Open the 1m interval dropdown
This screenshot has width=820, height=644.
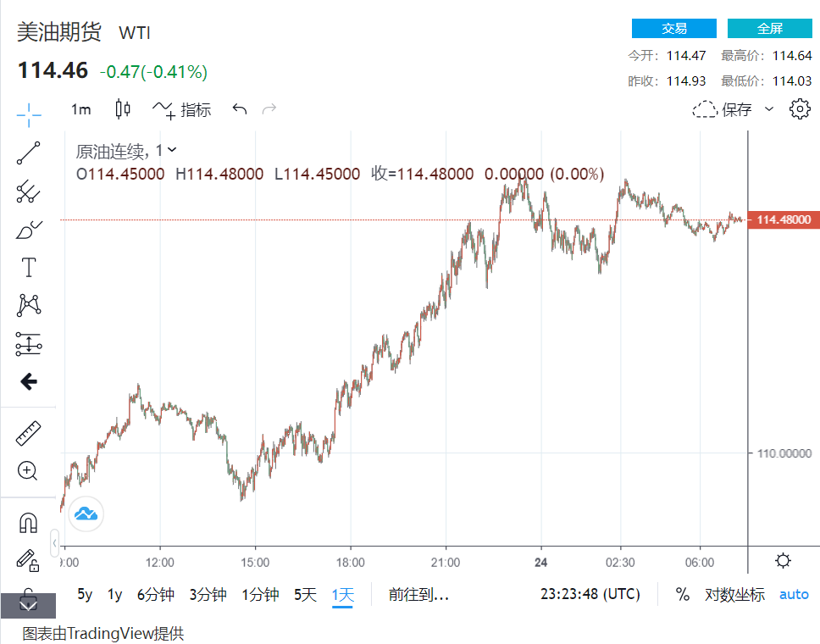pyautogui.click(x=81, y=109)
